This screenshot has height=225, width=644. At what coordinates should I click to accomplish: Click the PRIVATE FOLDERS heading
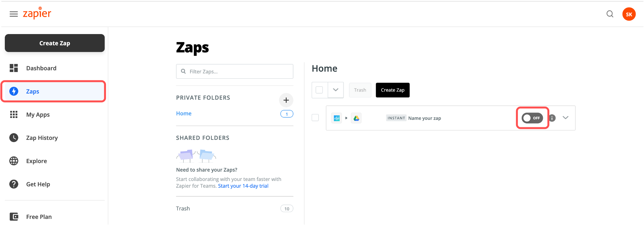coord(203,98)
